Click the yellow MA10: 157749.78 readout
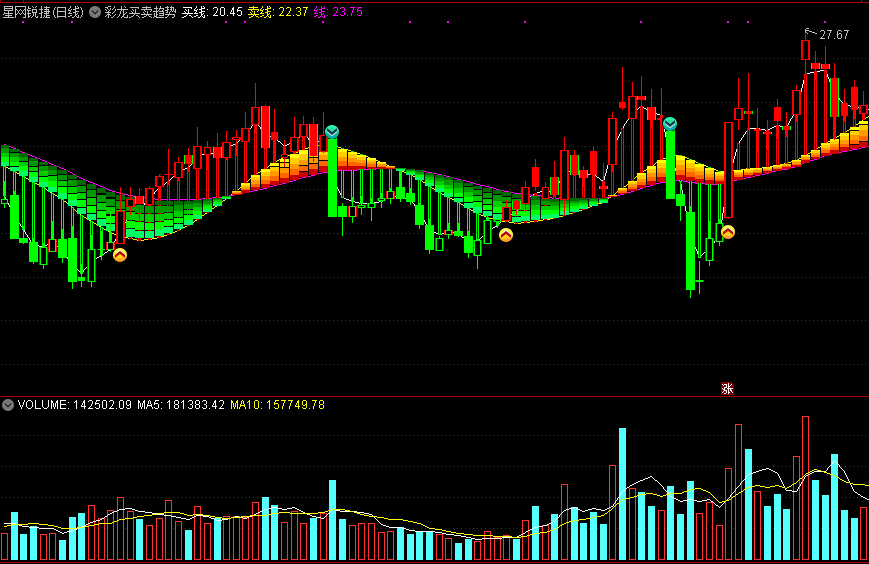869x564 pixels. pyautogui.click(x=278, y=405)
